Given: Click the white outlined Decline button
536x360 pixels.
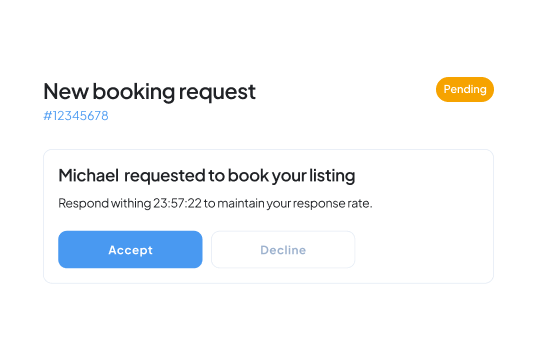Looking at the screenshot, I should (283, 250).
